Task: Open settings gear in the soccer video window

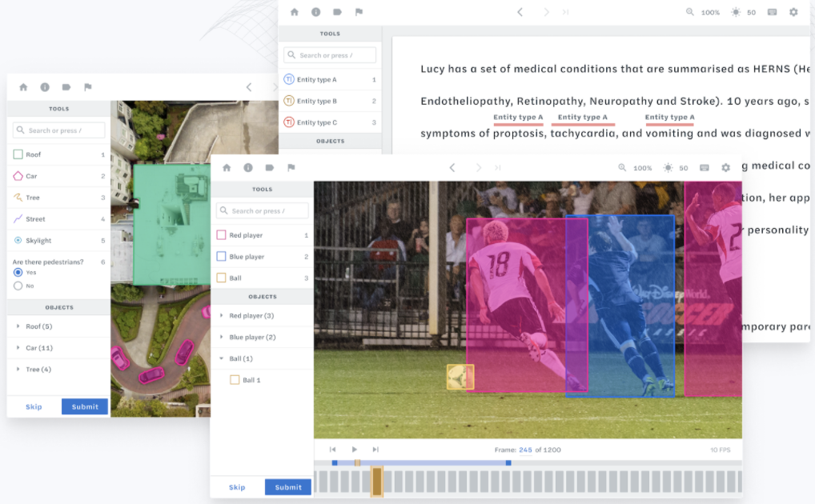Action: [725, 168]
